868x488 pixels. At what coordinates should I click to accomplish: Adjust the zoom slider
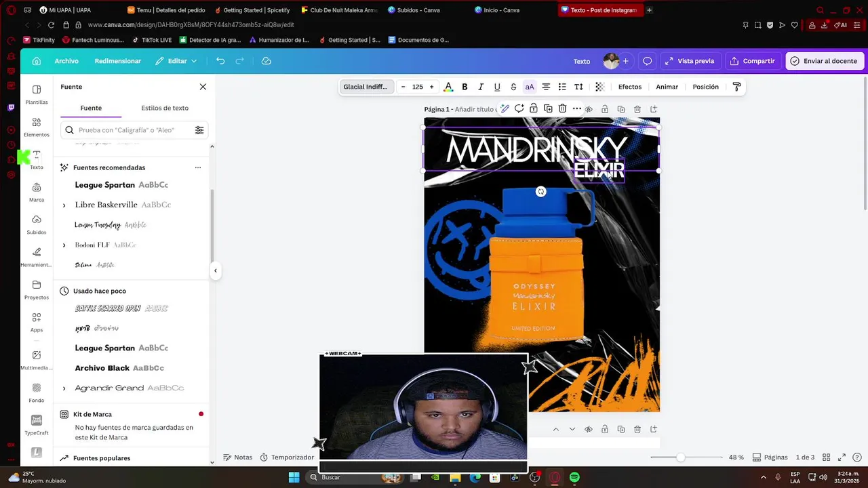pyautogui.click(x=680, y=457)
